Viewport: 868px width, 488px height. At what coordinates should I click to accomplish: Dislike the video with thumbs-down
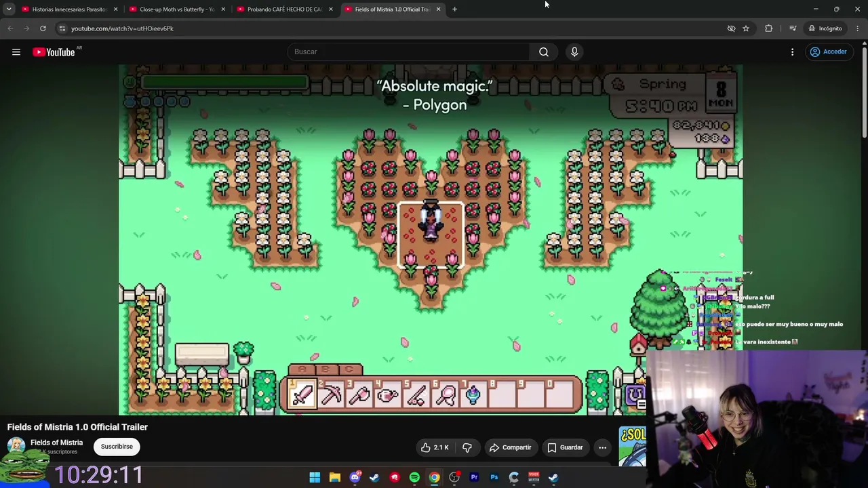tap(467, 447)
